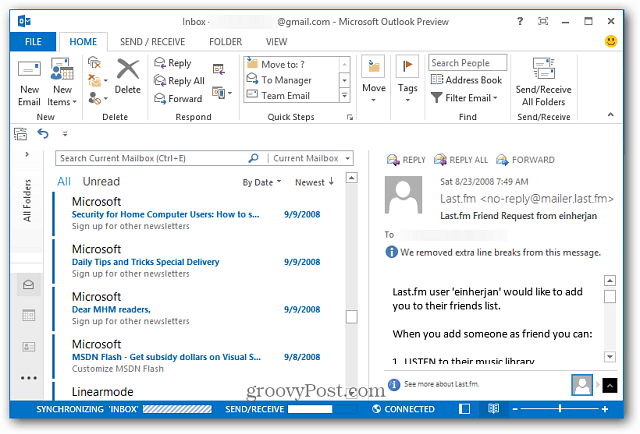
Task: Open the Address Book
Action: click(467, 80)
